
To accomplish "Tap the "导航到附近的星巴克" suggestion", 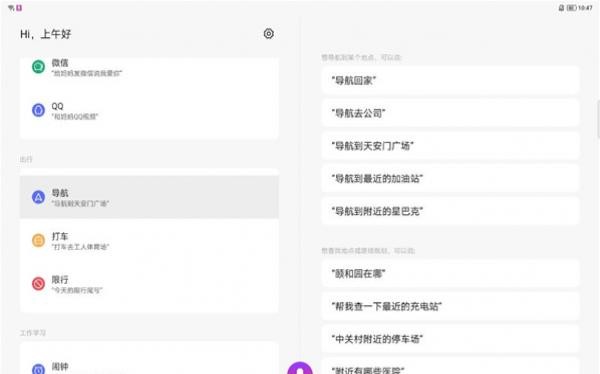I will (x=450, y=211).
